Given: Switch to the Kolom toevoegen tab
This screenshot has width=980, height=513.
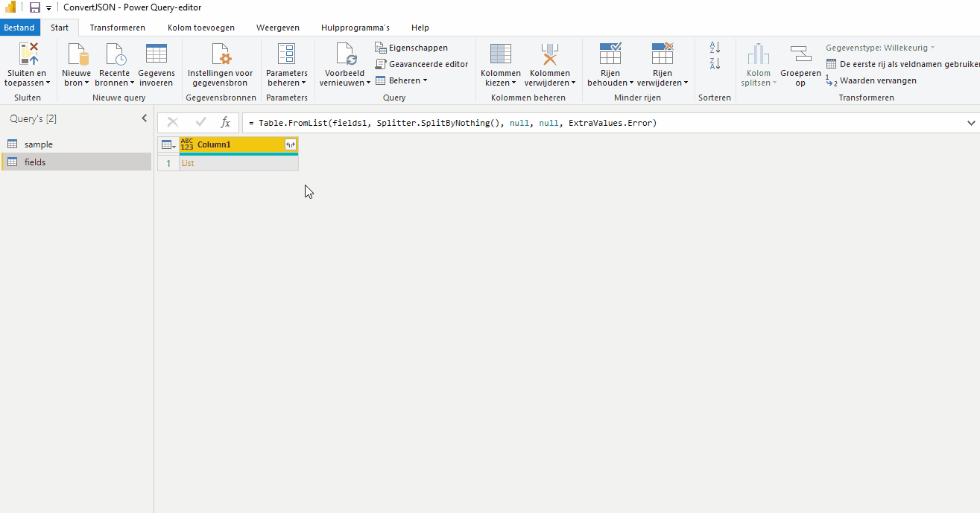Looking at the screenshot, I should (201, 28).
